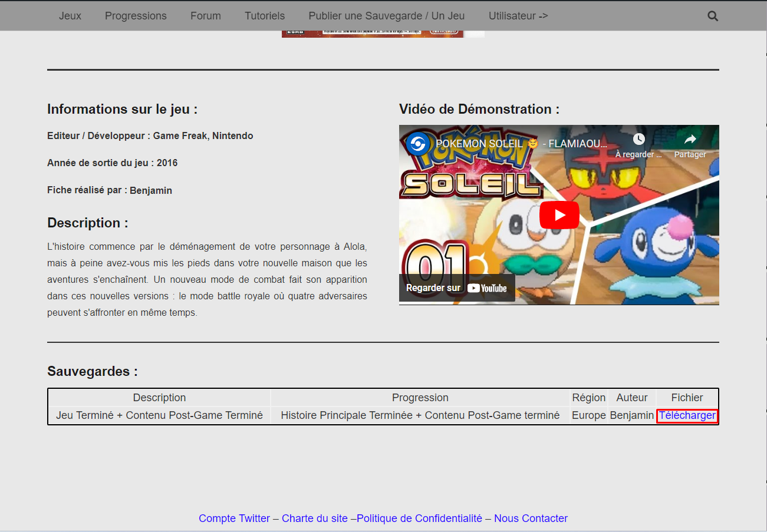Click the 'Informations sur le jeu' heading

coord(122,109)
